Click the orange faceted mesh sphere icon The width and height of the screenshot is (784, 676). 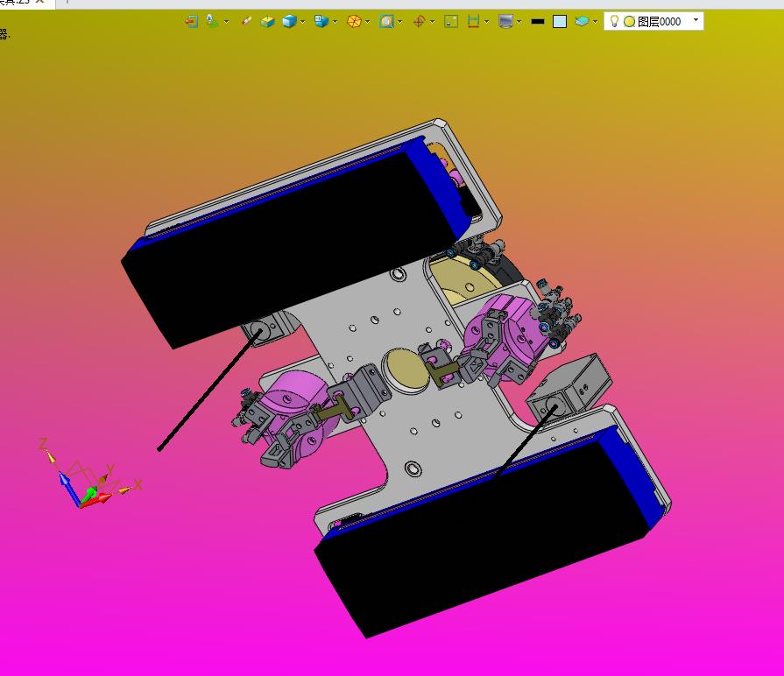click(x=354, y=22)
